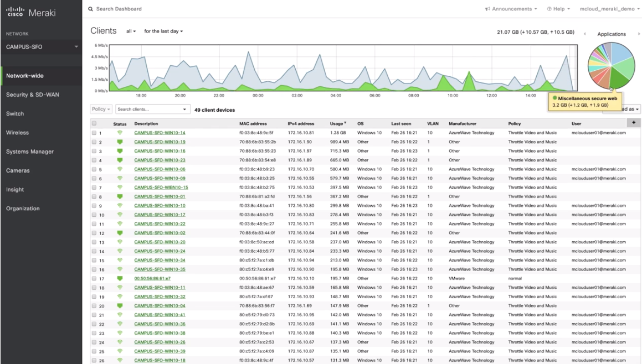Check the box for CAMPUS-SFO-WIBN10-15
Screen dimensions: 642x364
point(94,188)
